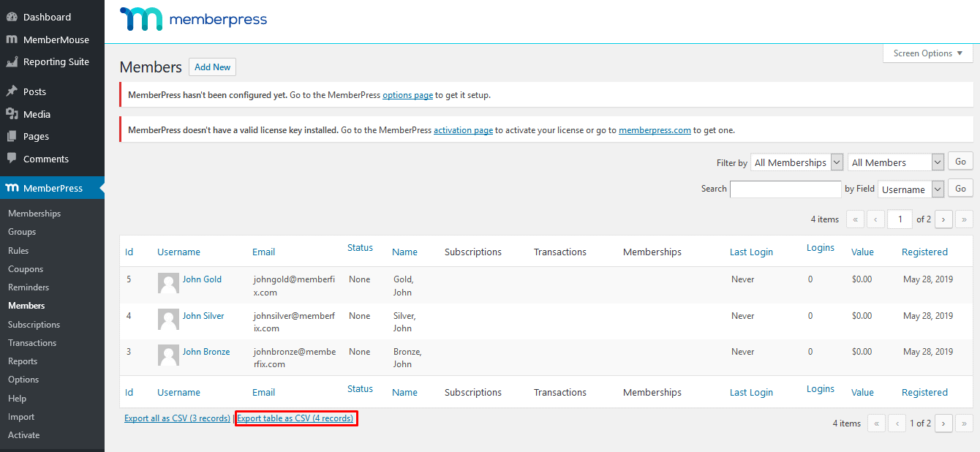Viewport: 980px width, 452px height.
Task: Open the All Memberships filter dropdown
Action: click(x=796, y=162)
